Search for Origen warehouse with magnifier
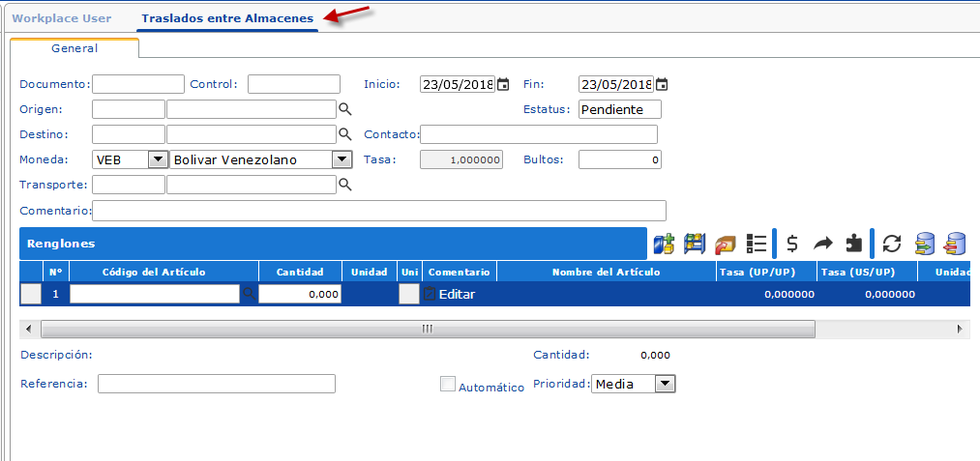 (x=345, y=109)
